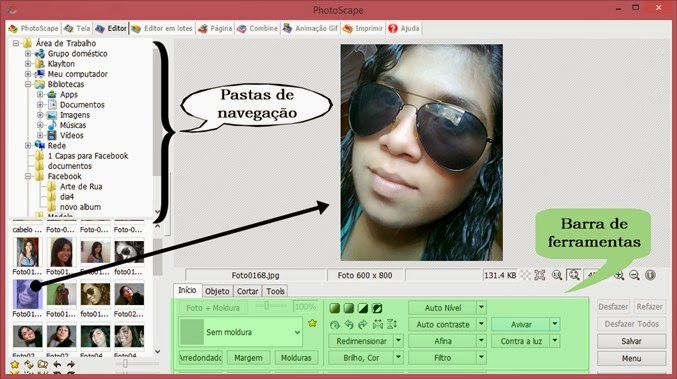Open the Objeto tab
Screen dimensions: 677x379
(x=217, y=291)
